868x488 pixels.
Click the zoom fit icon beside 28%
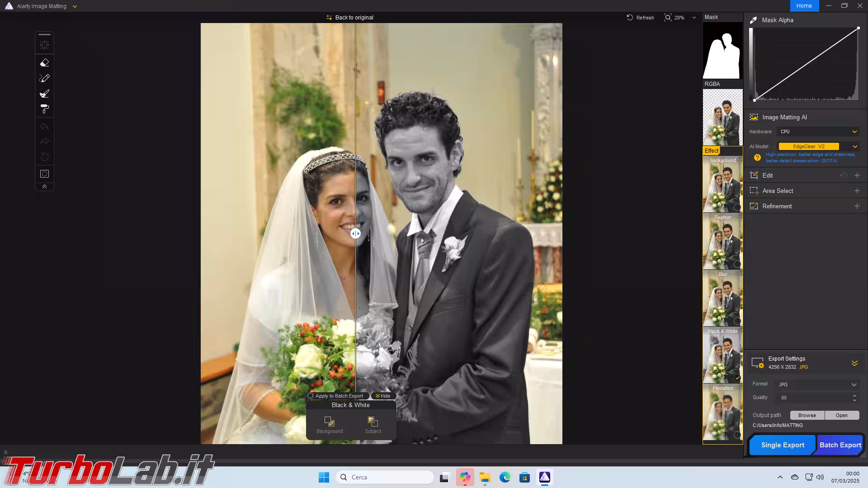point(668,18)
